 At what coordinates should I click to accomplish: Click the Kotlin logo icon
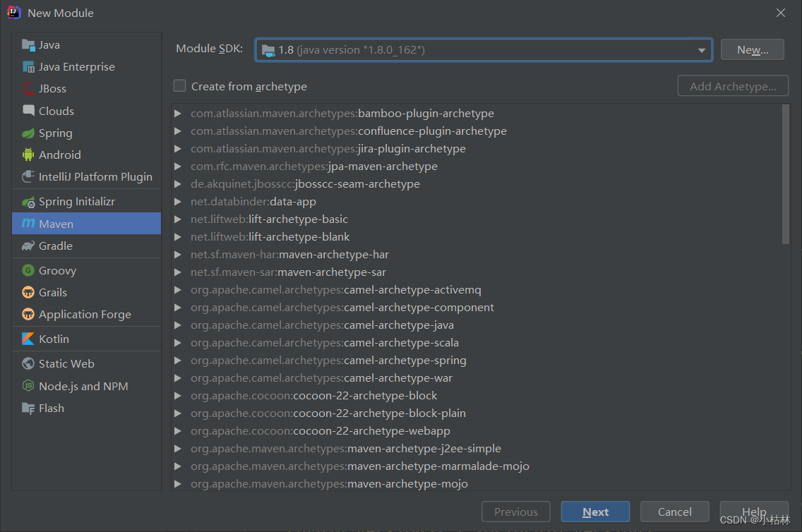[28, 339]
